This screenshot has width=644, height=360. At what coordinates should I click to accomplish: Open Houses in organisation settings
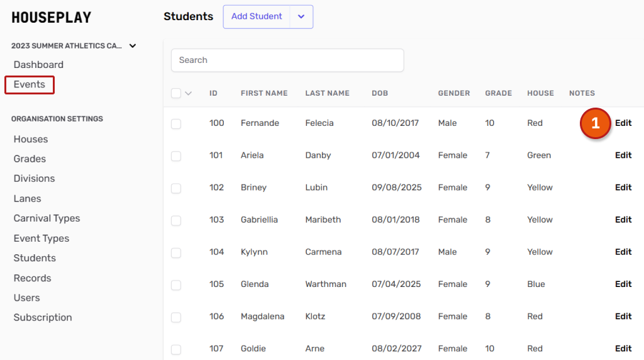pos(31,139)
